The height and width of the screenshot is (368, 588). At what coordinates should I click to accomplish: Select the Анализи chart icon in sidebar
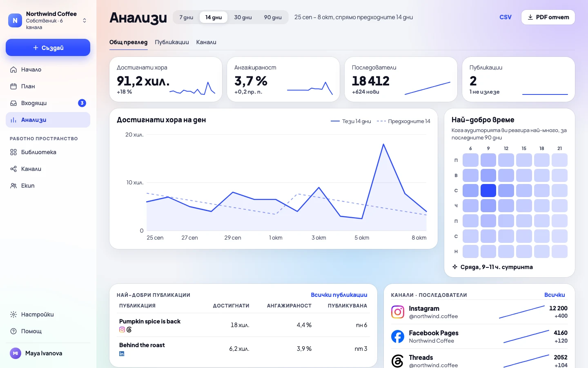13,120
